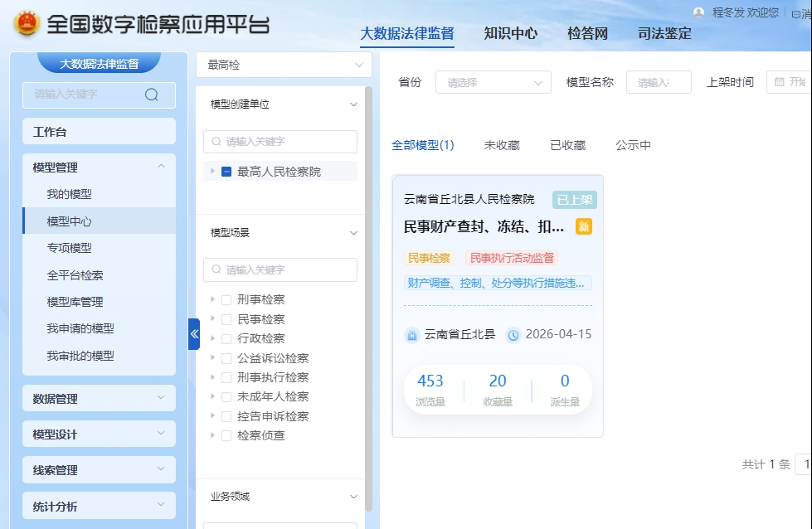The width and height of the screenshot is (812, 529).
Task: Click the 民事检察 tag on card
Action: pos(429,258)
